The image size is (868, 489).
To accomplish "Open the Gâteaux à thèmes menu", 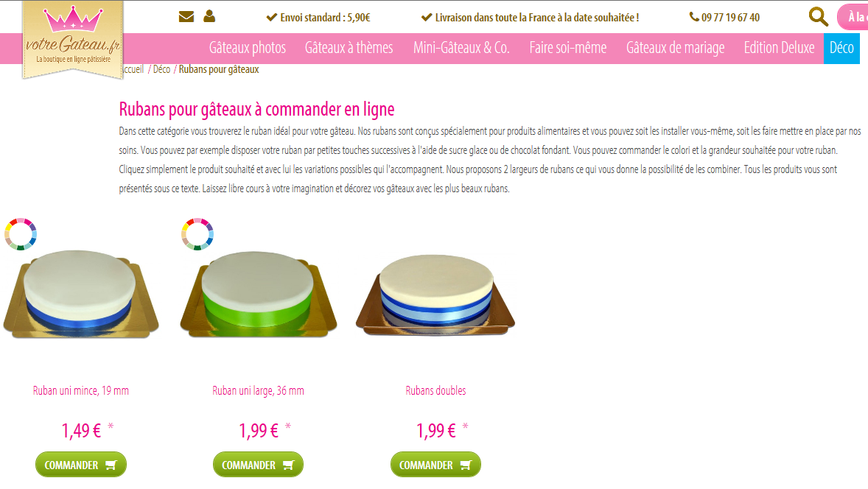I will coord(349,48).
